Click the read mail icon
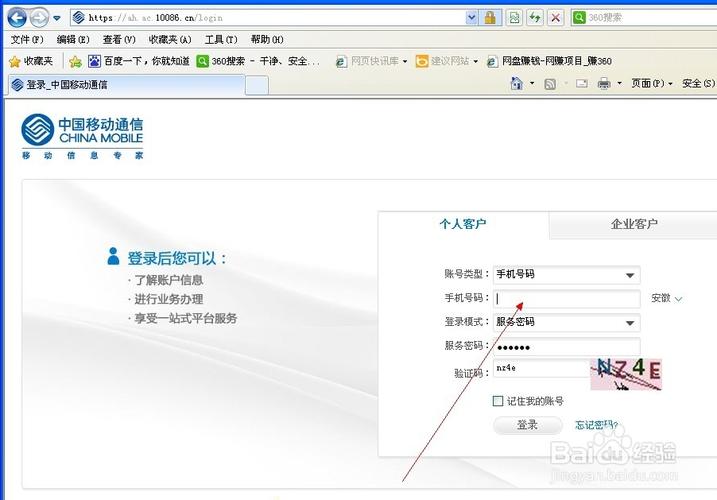The width and height of the screenshot is (717, 500). click(x=582, y=83)
